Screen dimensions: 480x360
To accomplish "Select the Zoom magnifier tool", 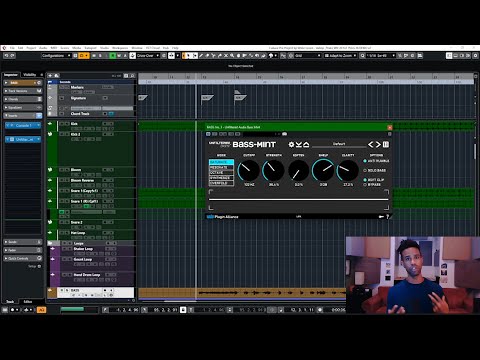I will coord(232,56).
